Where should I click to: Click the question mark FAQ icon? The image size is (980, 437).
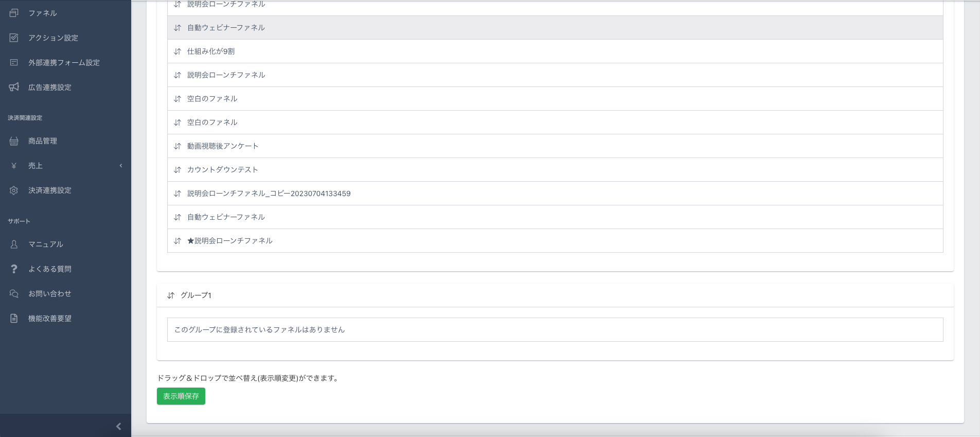tap(14, 269)
